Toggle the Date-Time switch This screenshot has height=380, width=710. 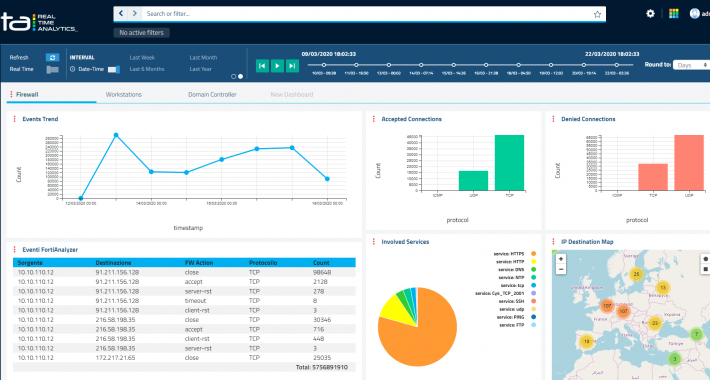pyautogui.click(x=114, y=69)
